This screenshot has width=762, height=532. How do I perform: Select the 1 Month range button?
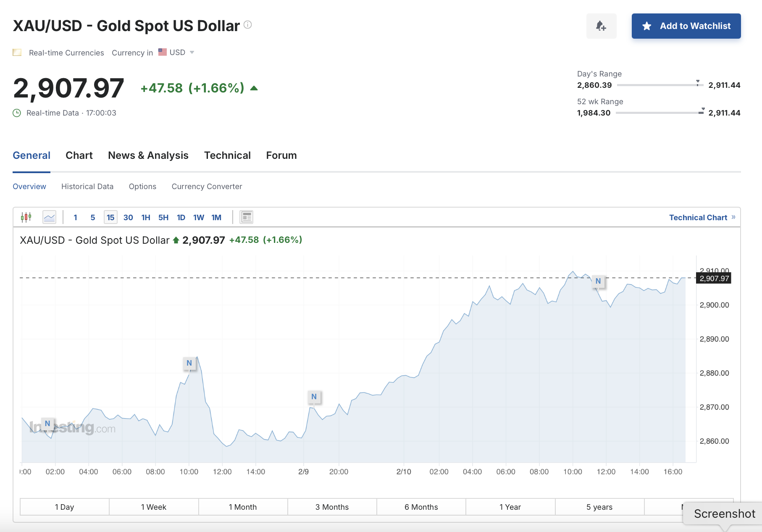pyautogui.click(x=243, y=507)
